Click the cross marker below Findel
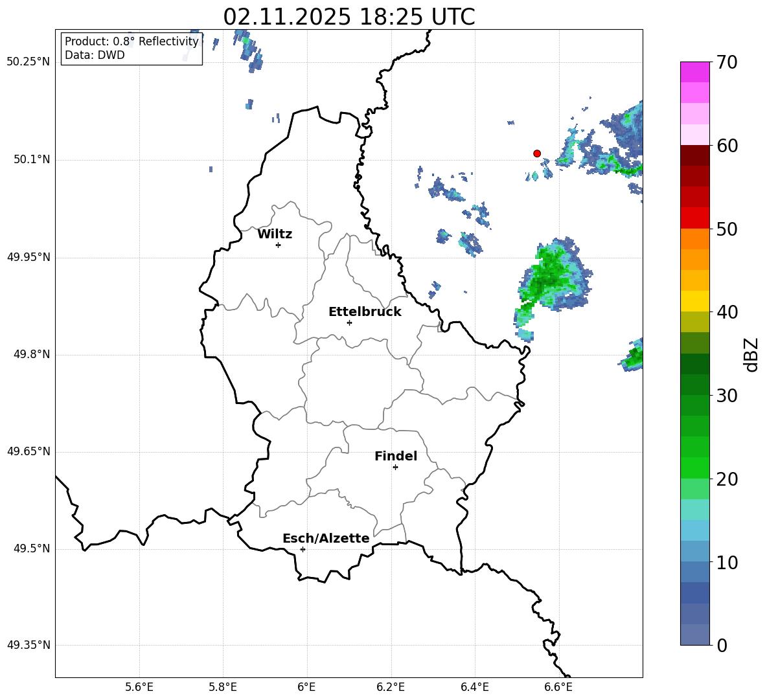 pyautogui.click(x=395, y=468)
